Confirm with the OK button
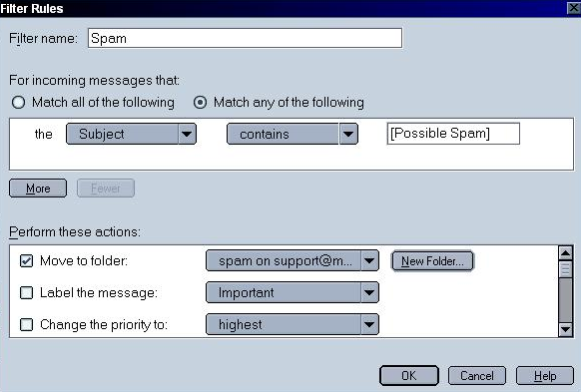581x392 pixels. pyautogui.click(x=409, y=376)
